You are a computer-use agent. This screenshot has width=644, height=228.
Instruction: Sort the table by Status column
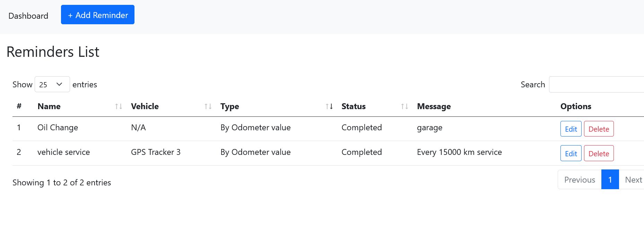pyautogui.click(x=375, y=106)
